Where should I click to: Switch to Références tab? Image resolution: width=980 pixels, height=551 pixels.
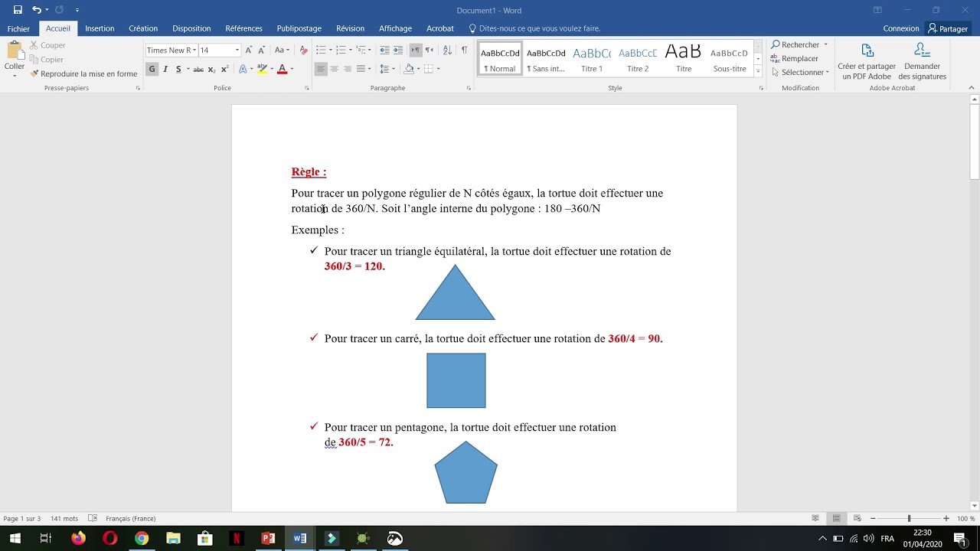[243, 28]
